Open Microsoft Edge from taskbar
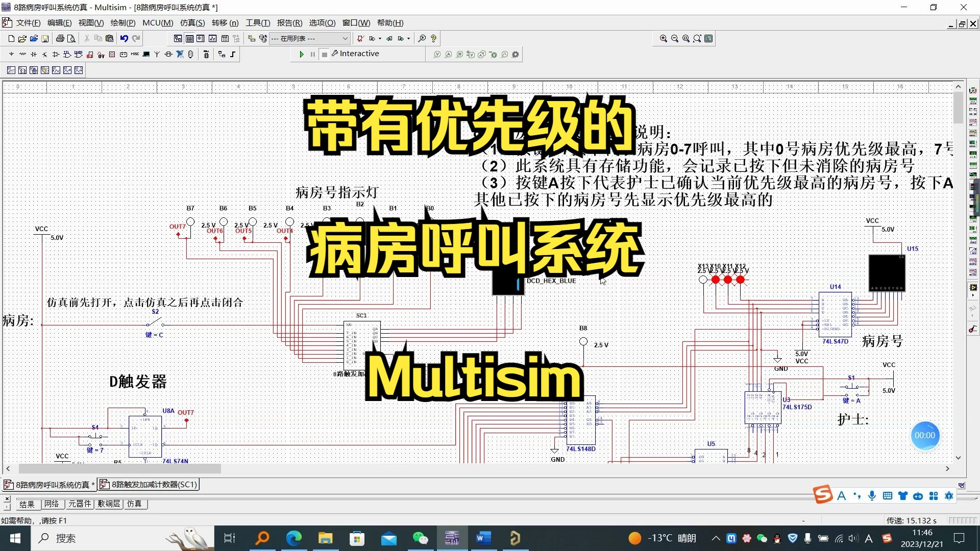 coord(294,538)
